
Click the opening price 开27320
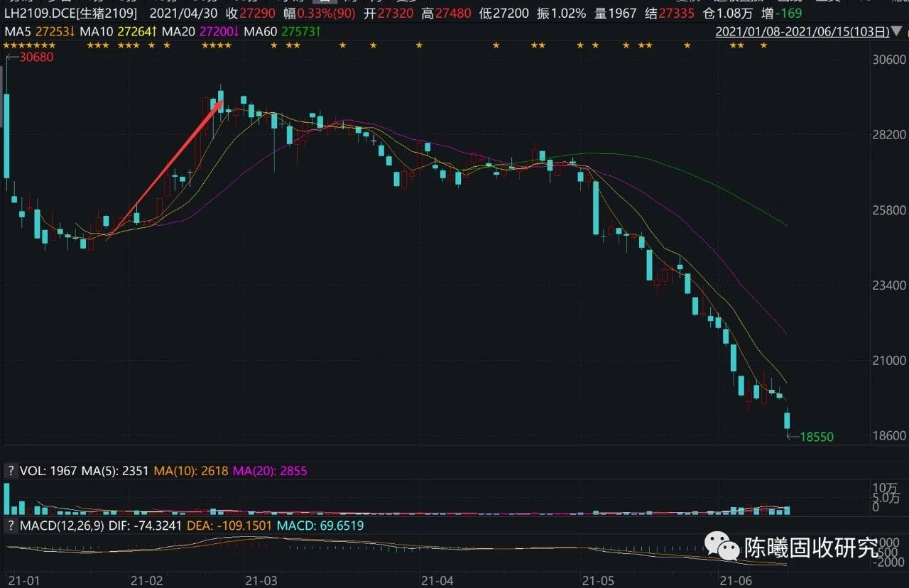pyautogui.click(x=389, y=13)
